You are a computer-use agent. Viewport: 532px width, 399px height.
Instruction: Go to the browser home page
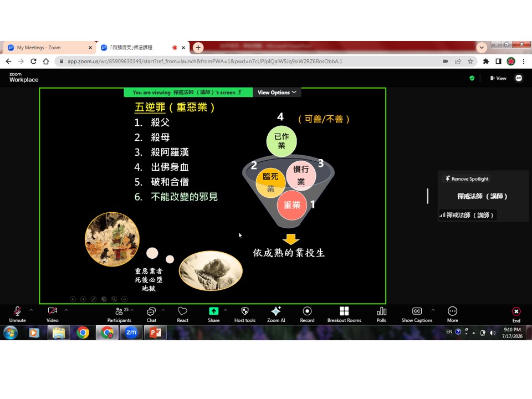click(x=46, y=62)
